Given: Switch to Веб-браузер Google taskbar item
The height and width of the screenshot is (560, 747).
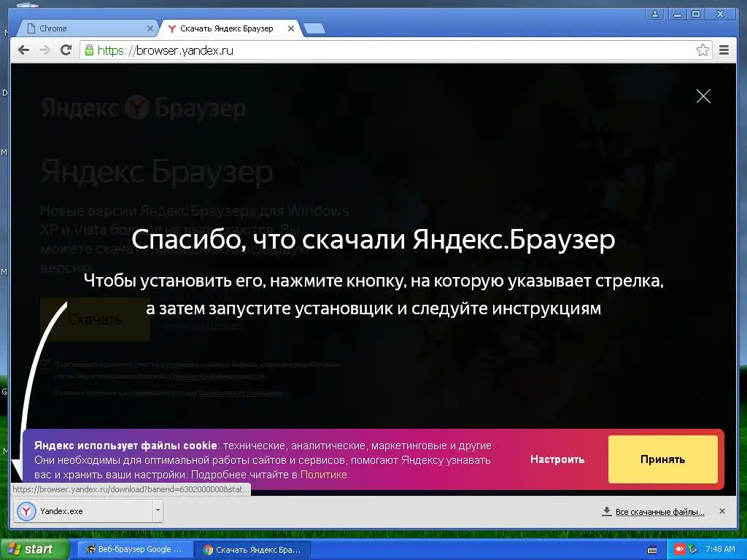Looking at the screenshot, I should (x=134, y=549).
